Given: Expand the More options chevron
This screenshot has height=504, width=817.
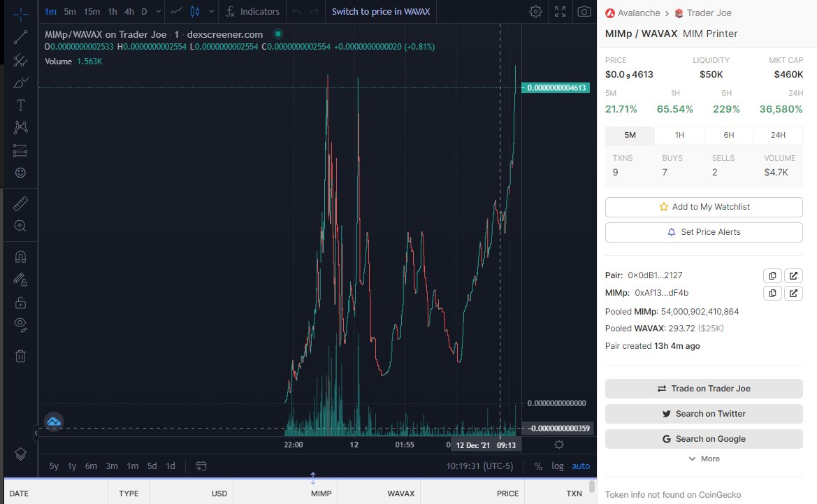Looking at the screenshot, I should pos(704,459).
